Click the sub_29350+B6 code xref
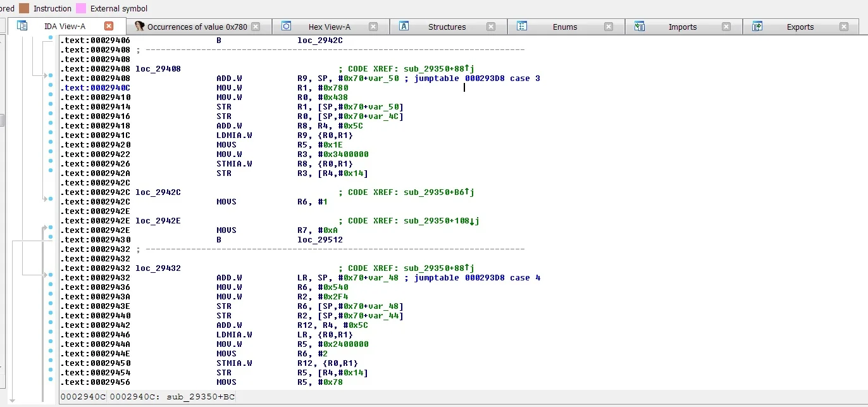Viewport: 868px width, 407px height. [438, 192]
